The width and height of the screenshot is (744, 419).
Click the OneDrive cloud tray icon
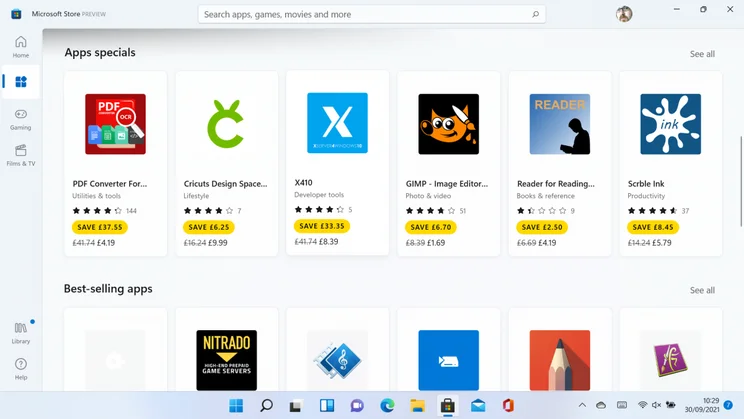point(601,405)
